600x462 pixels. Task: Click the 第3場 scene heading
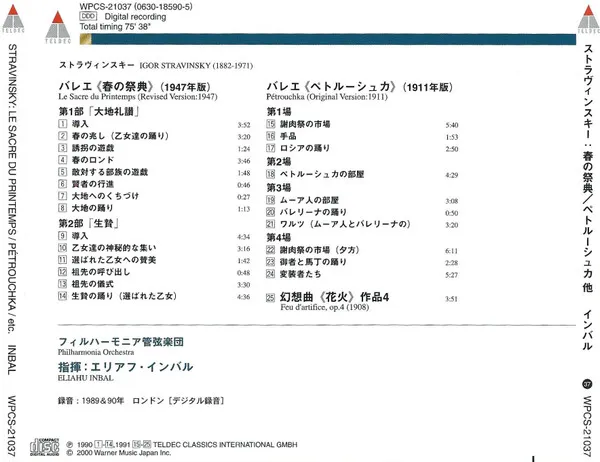(279, 188)
